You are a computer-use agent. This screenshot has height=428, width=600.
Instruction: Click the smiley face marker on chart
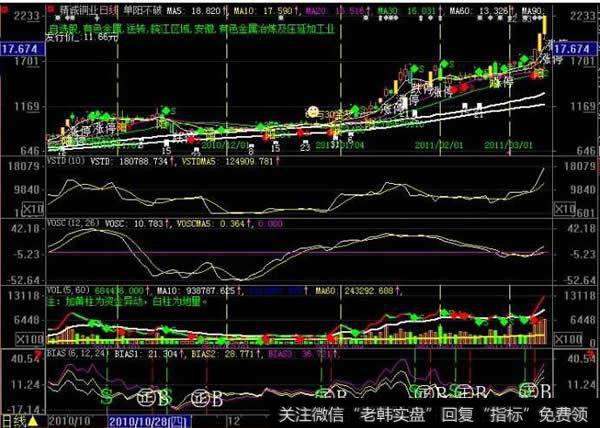pos(313,112)
